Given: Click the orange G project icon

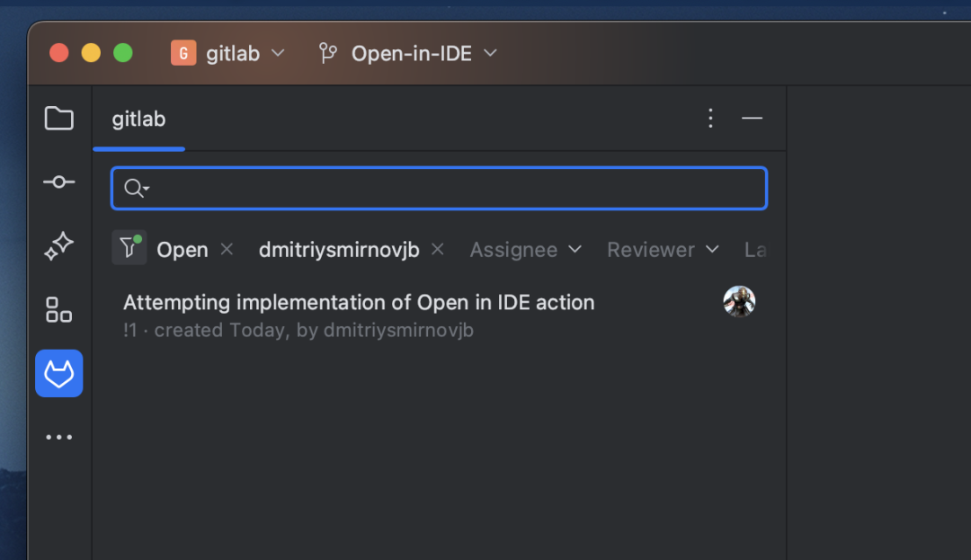Looking at the screenshot, I should (183, 53).
